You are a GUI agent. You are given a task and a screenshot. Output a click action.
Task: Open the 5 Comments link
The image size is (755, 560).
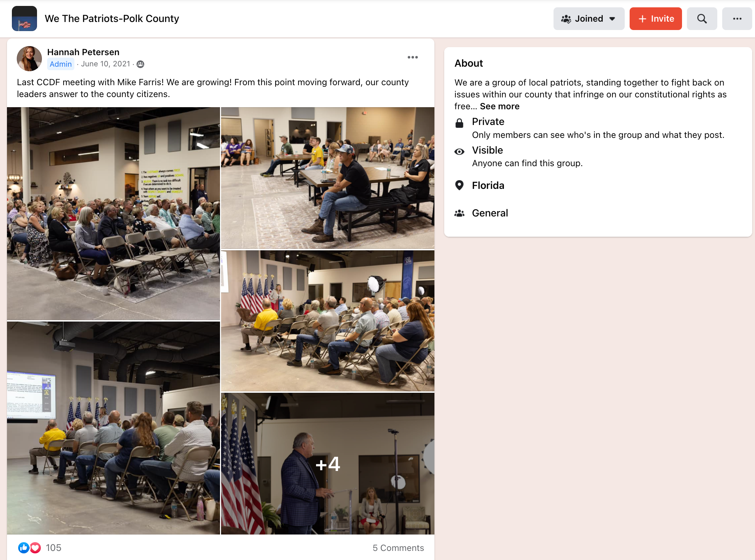pyautogui.click(x=398, y=548)
